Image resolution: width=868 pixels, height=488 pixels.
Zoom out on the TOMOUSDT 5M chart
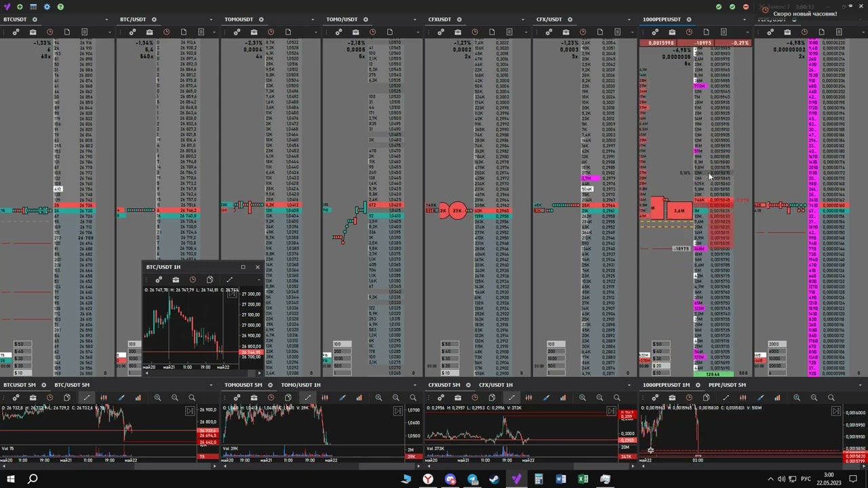coord(395,397)
